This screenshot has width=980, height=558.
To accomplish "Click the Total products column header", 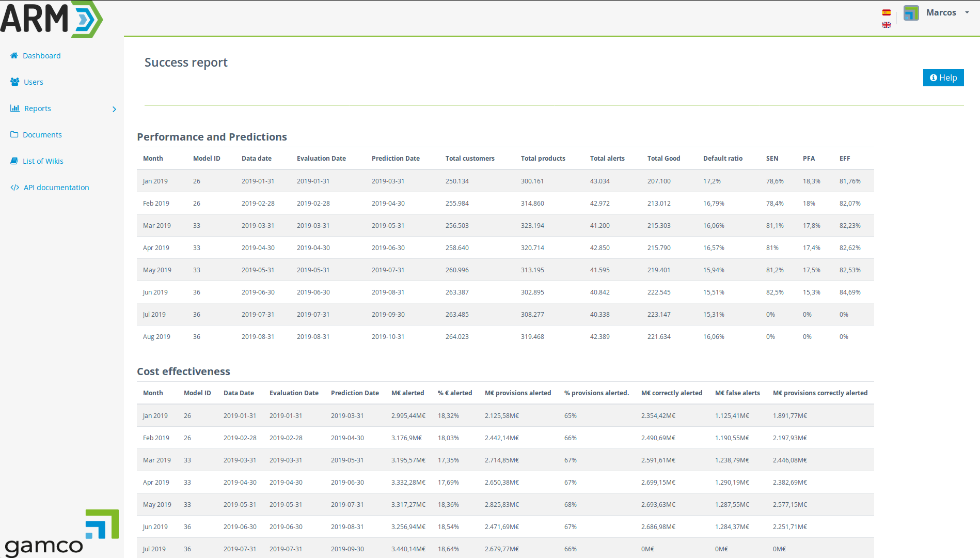I will point(543,159).
